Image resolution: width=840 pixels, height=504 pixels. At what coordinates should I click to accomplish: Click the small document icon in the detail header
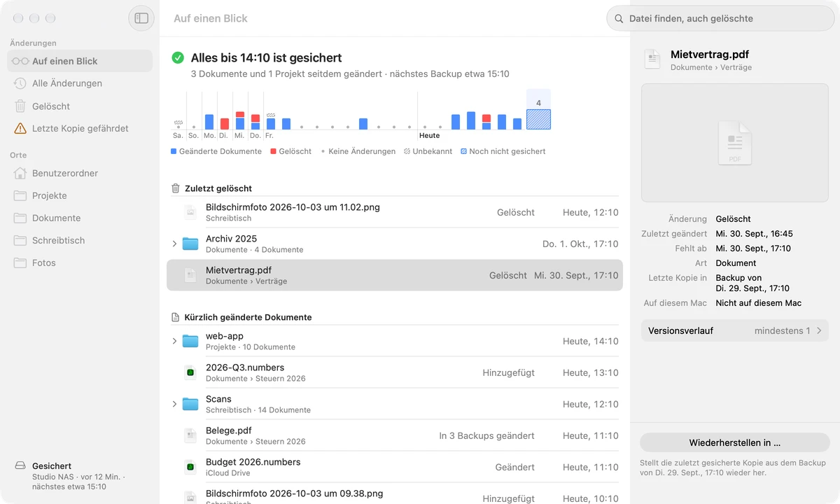tap(652, 59)
